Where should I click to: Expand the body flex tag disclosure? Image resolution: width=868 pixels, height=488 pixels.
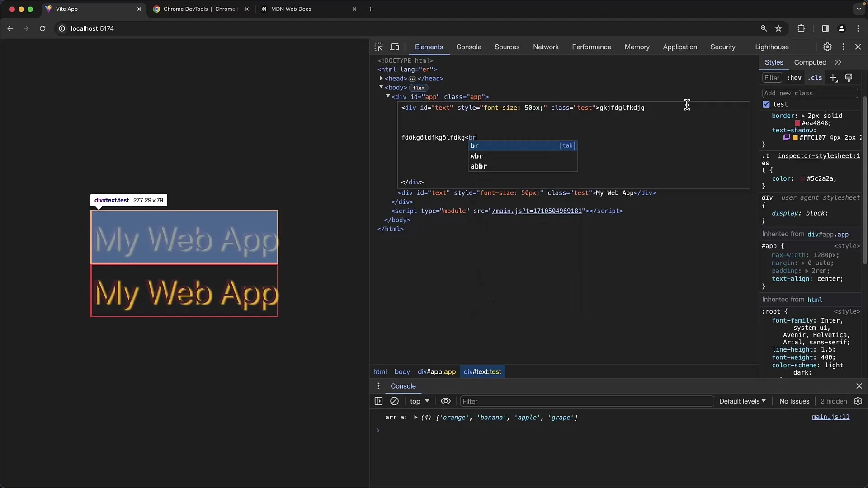coord(380,87)
